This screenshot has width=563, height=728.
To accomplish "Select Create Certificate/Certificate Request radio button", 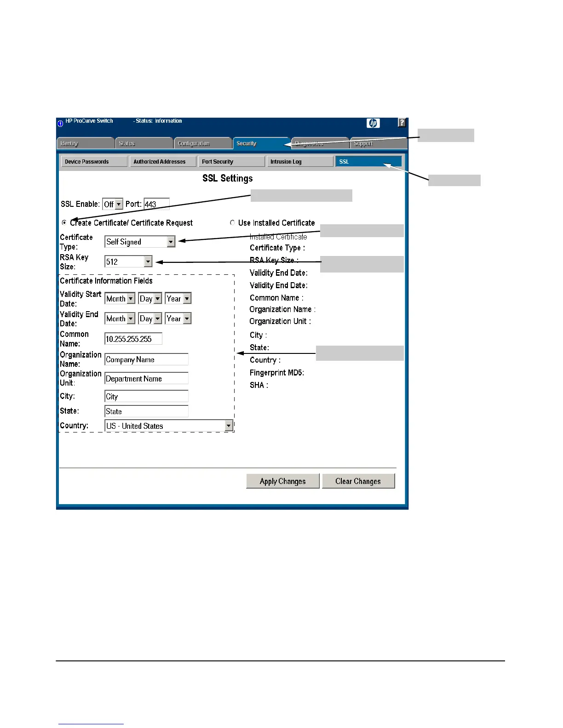I will pos(64,222).
